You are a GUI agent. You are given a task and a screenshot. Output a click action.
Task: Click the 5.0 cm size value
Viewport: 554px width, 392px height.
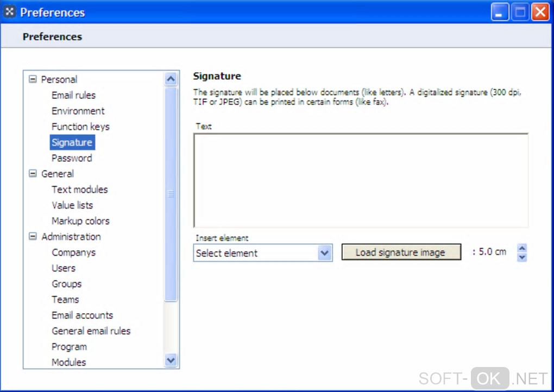click(x=493, y=252)
